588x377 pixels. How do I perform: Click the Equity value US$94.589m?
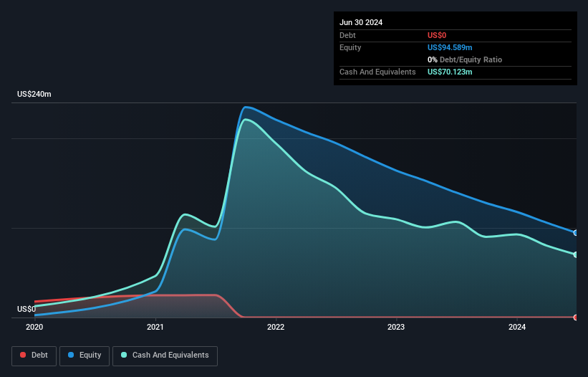[450, 47]
